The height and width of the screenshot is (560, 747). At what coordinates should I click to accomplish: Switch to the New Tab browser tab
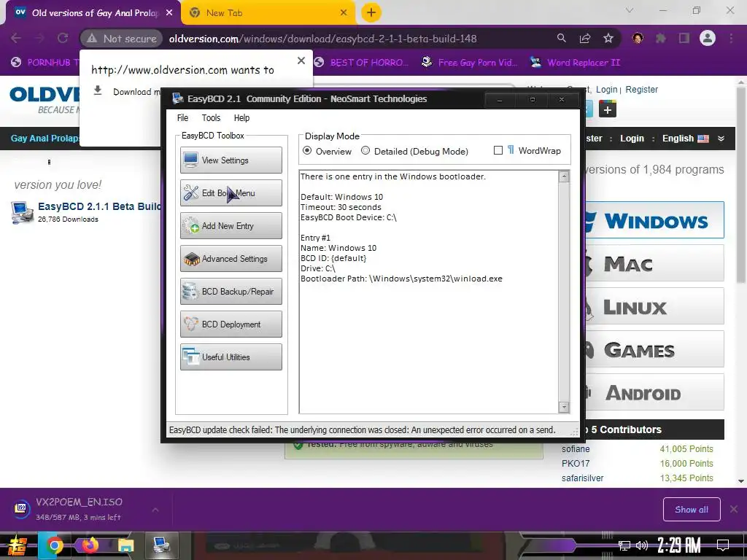268,13
